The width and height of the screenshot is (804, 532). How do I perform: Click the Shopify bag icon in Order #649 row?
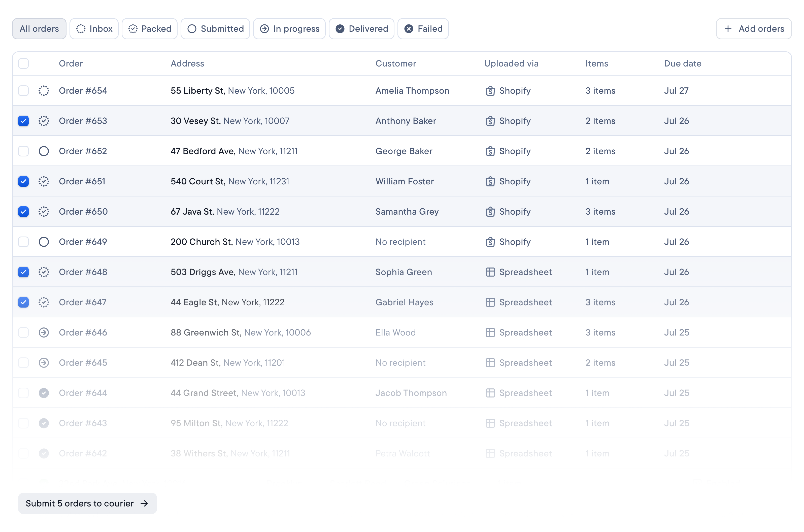click(490, 242)
